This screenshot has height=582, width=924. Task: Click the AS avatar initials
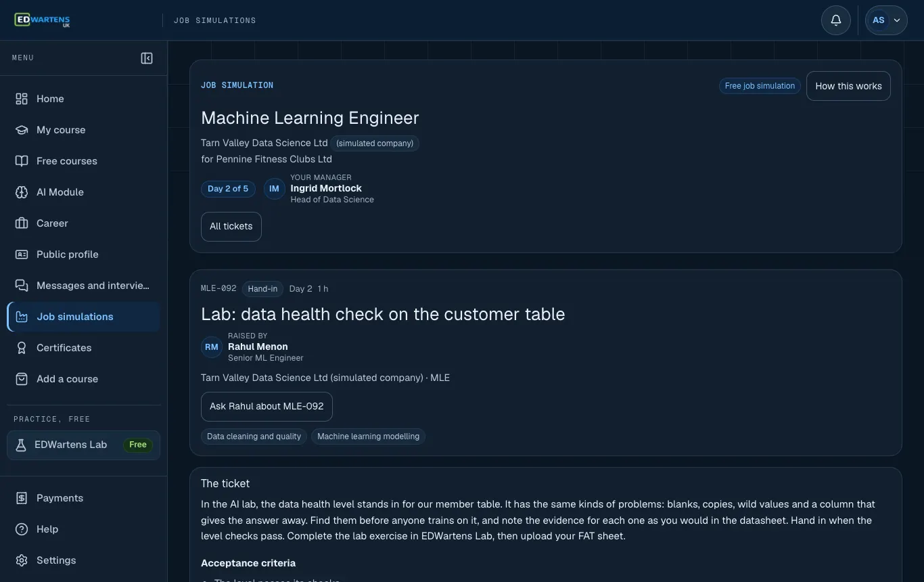(x=879, y=20)
